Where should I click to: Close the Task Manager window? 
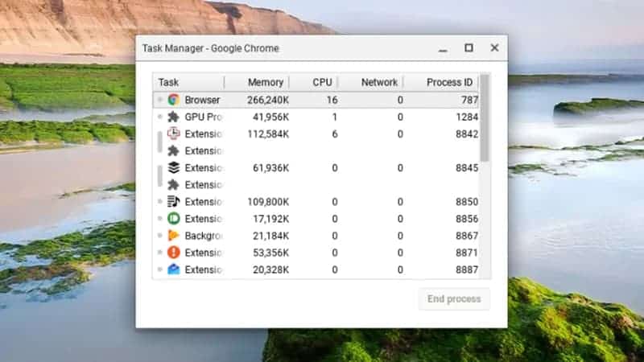tap(494, 48)
